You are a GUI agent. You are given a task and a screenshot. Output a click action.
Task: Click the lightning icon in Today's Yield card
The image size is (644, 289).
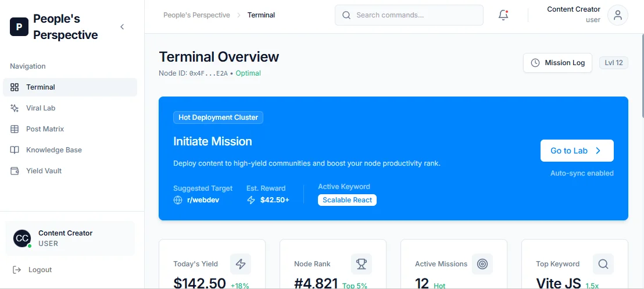click(x=241, y=264)
